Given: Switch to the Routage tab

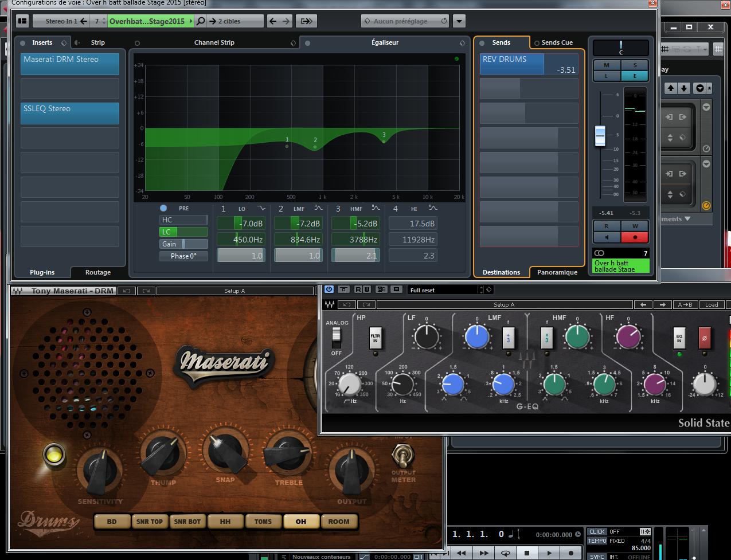Looking at the screenshot, I should 98,272.
